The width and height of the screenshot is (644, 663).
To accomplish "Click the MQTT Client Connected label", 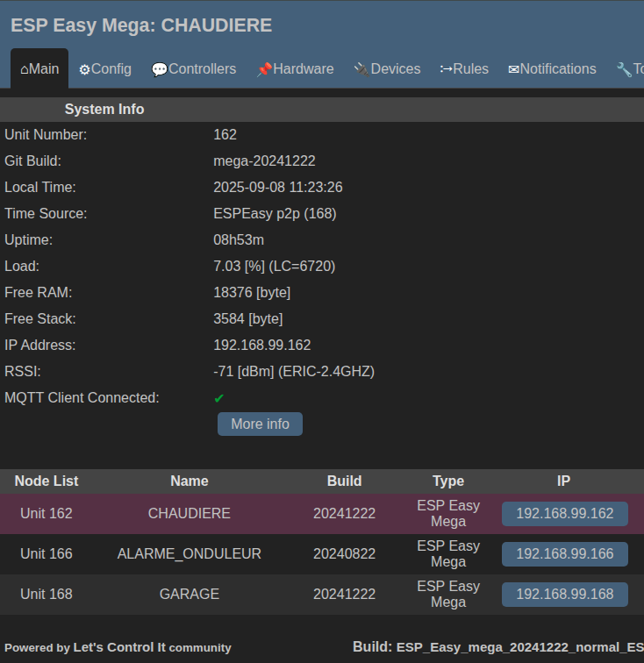I will click(x=82, y=398).
